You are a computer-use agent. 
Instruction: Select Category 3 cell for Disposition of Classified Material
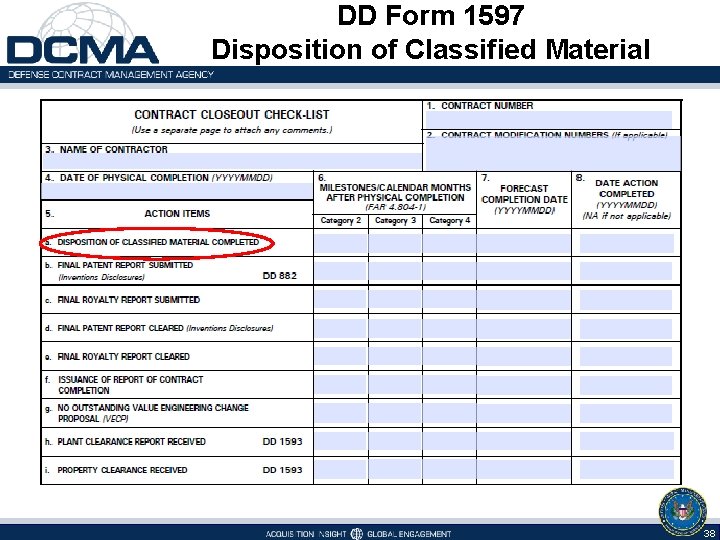[395, 243]
